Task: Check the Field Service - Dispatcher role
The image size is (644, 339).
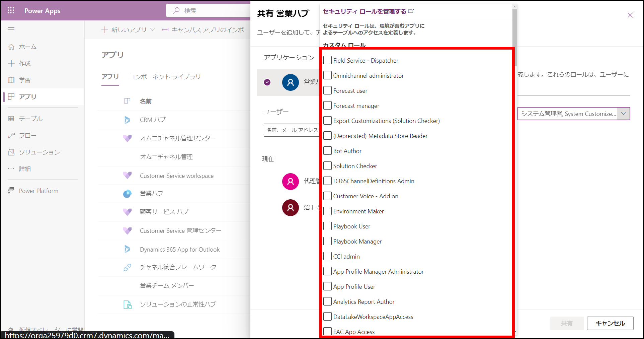Action: (327, 60)
